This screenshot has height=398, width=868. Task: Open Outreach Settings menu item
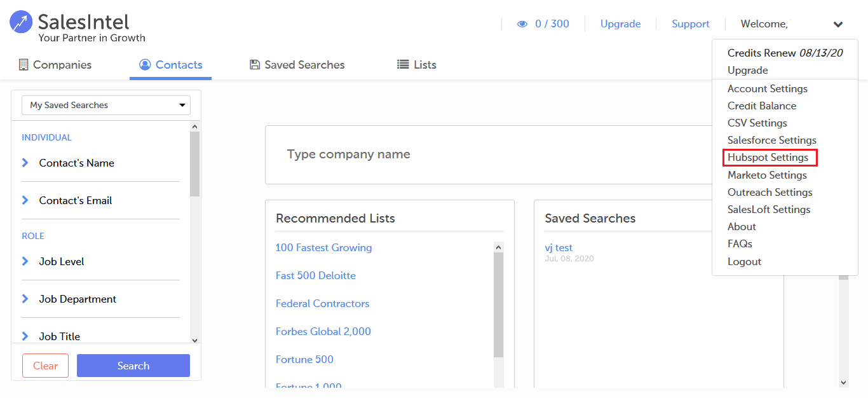coord(770,193)
